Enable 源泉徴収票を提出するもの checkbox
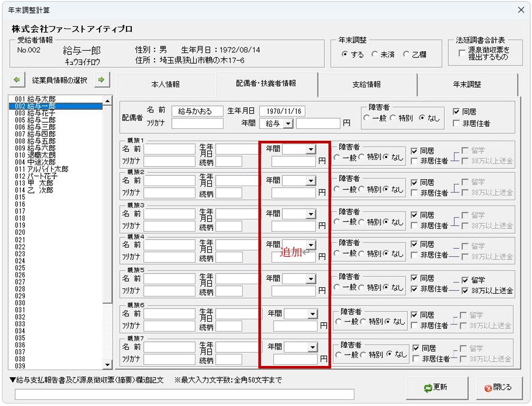This screenshot has width=532, height=406. (x=462, y=53)
